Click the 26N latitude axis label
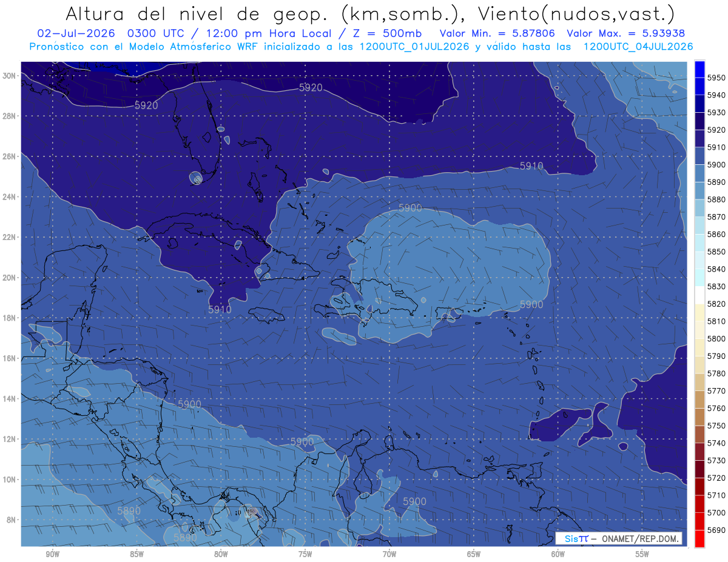The height and width of the screenshot is (562, 728). point(9,156)
